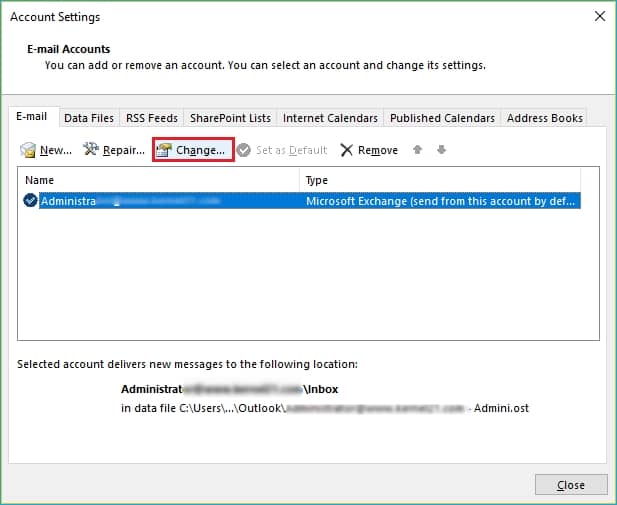
Task: Sort by the Type column header
Action: coord(440,180)
